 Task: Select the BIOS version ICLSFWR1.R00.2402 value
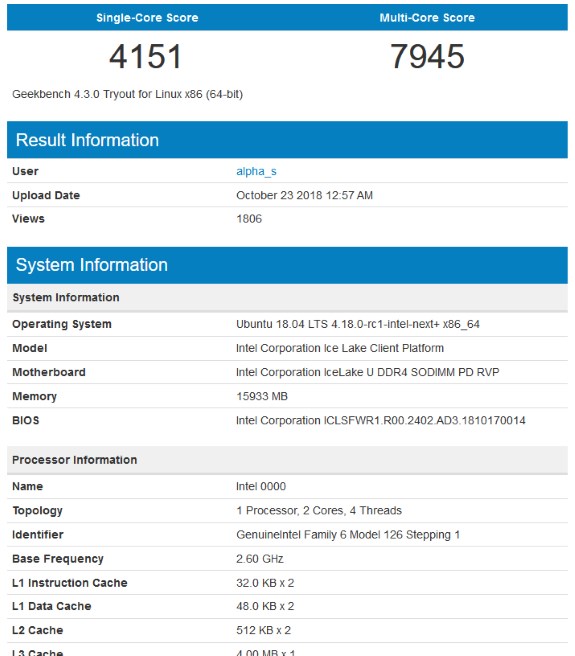381,420
